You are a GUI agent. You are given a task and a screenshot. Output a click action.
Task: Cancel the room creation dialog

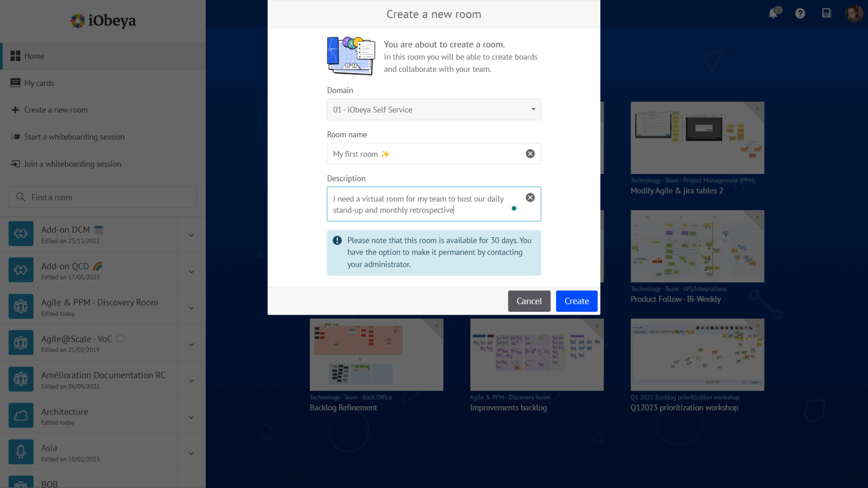[x=529, y=301]
